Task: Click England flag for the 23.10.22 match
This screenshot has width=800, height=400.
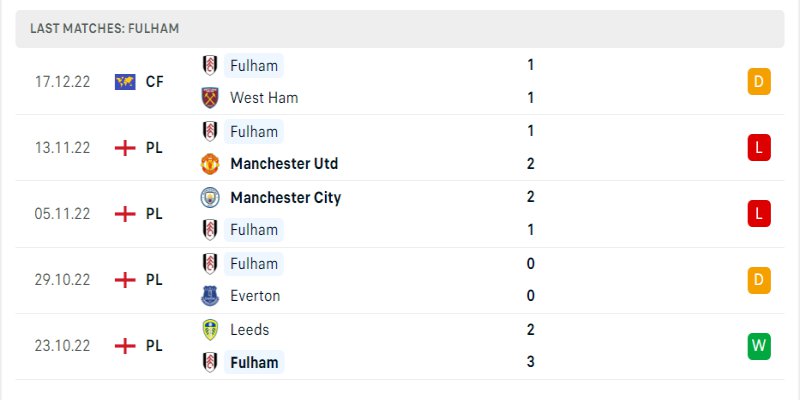Action: pos(125,346)
